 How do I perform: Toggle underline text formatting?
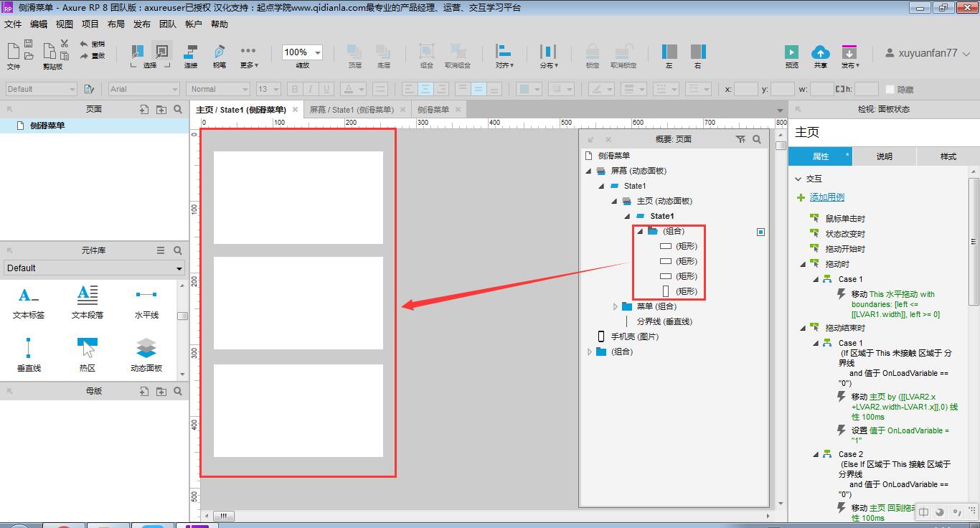pyautogui.click(x=327, y=89)
